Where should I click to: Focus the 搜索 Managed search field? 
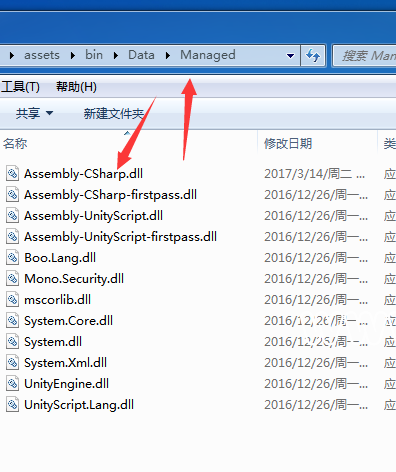tap(365, 56)
